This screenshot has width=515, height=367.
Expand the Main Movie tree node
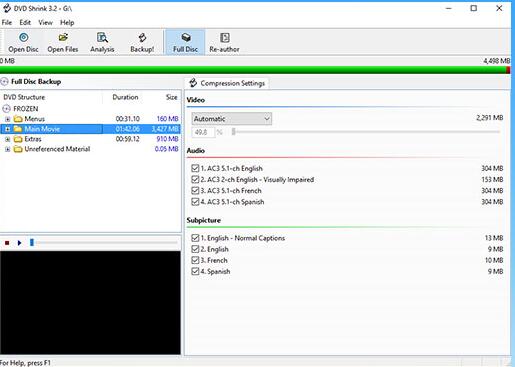[x=8, y=129]
